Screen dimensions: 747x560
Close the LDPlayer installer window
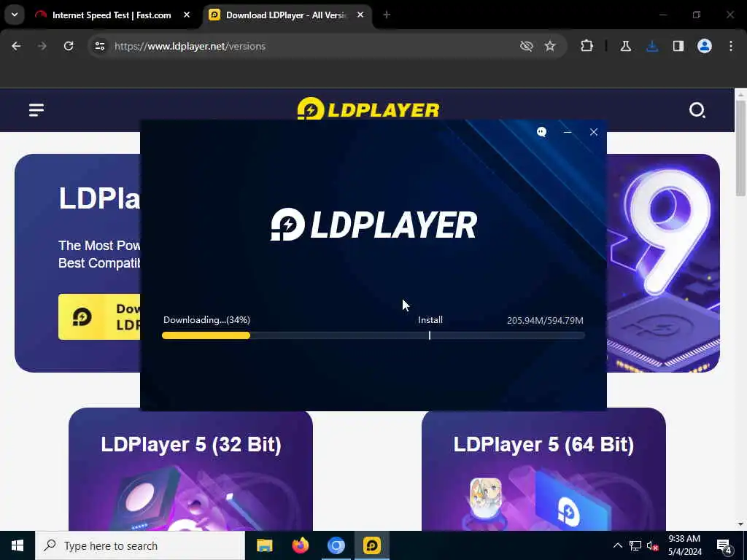click(594, 132)
